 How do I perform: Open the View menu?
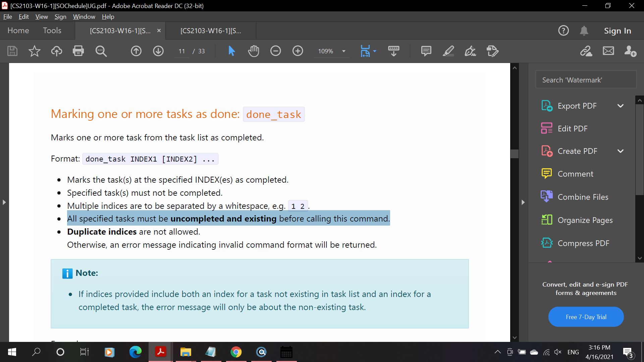coord(42,17)
